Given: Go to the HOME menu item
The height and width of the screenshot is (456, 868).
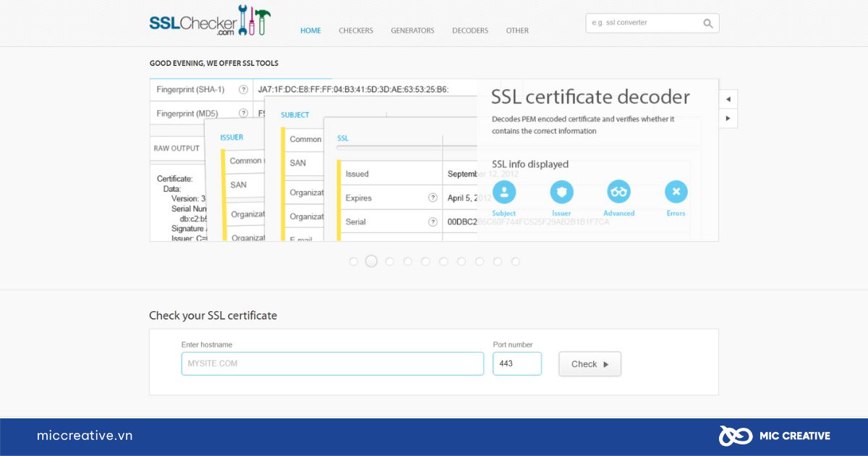Looking at the screenshot, I should (x=311, y=30).
